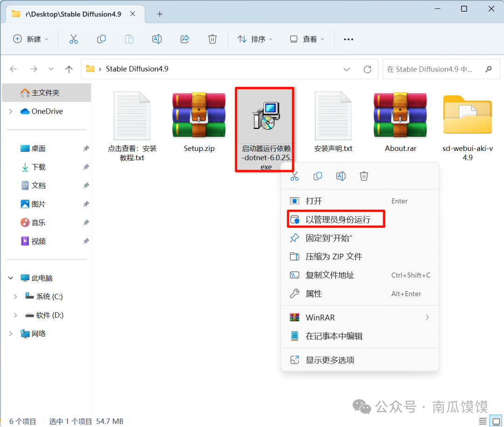The width and height of the screenshot is (504, 427).
Task: Click the Share icon in the toolbar
Action: [x=184, y=39]
